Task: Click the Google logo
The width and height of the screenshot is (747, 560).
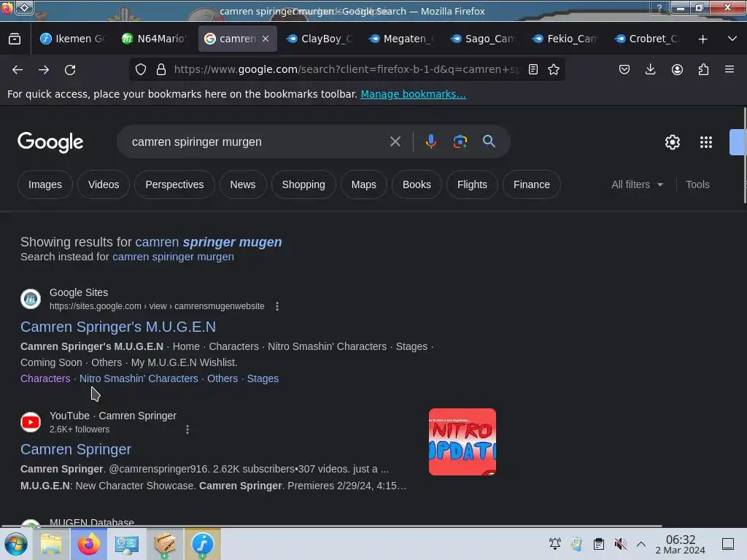Action: pos(50,142)
